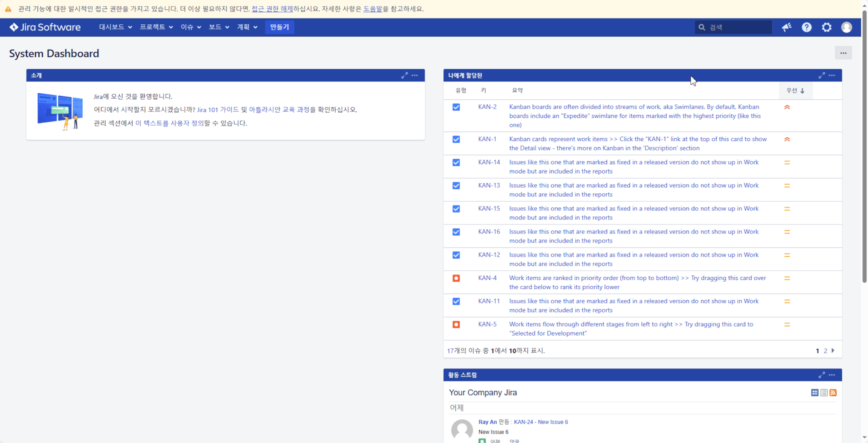Open KAN-24 - New Issue 6 link

click(541, 422)
